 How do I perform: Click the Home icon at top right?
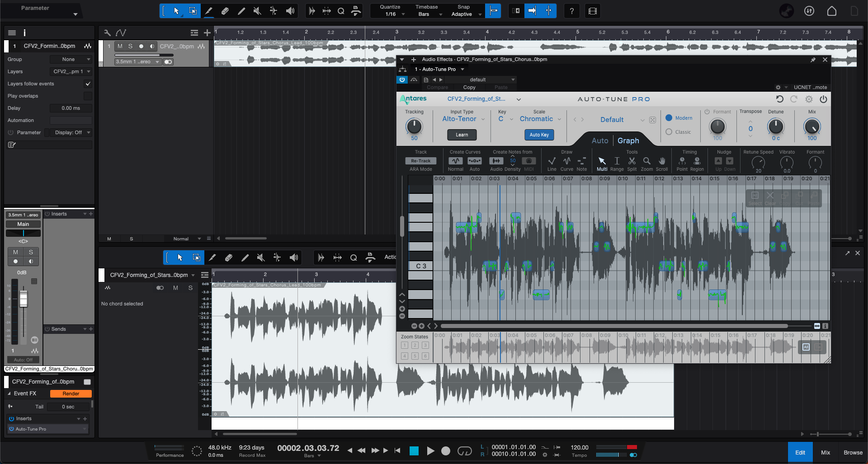tap(832, 11)
